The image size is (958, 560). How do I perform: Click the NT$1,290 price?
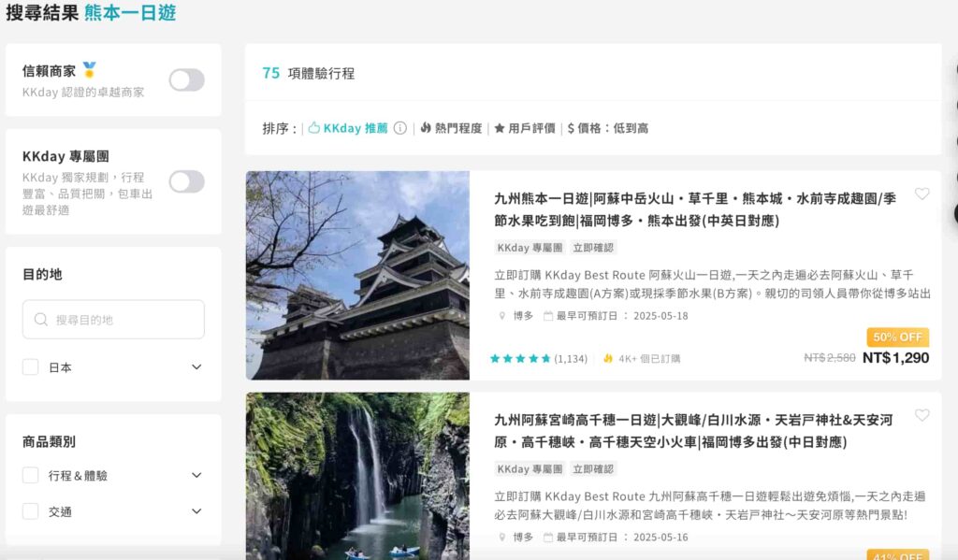point(895,358)
